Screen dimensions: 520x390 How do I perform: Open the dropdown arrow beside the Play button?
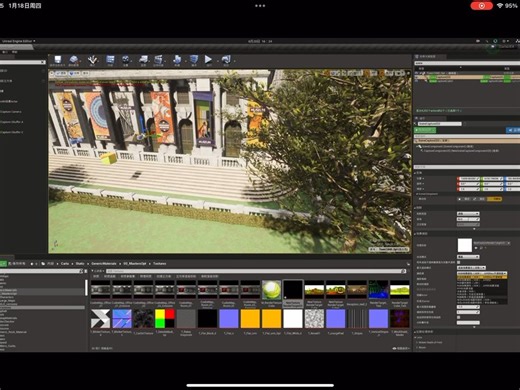click(217, 61)
